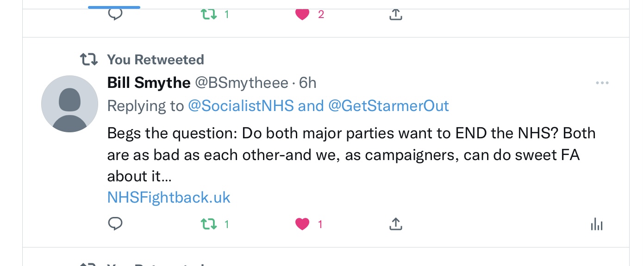Share Bill Smythe's tweet

(395, 224)
